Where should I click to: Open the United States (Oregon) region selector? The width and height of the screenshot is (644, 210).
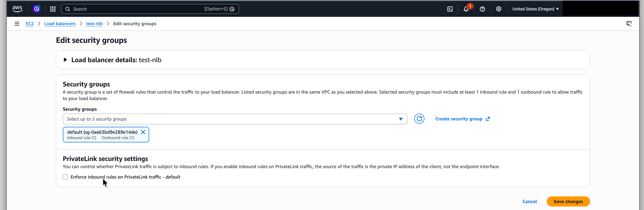coord(535,9)
